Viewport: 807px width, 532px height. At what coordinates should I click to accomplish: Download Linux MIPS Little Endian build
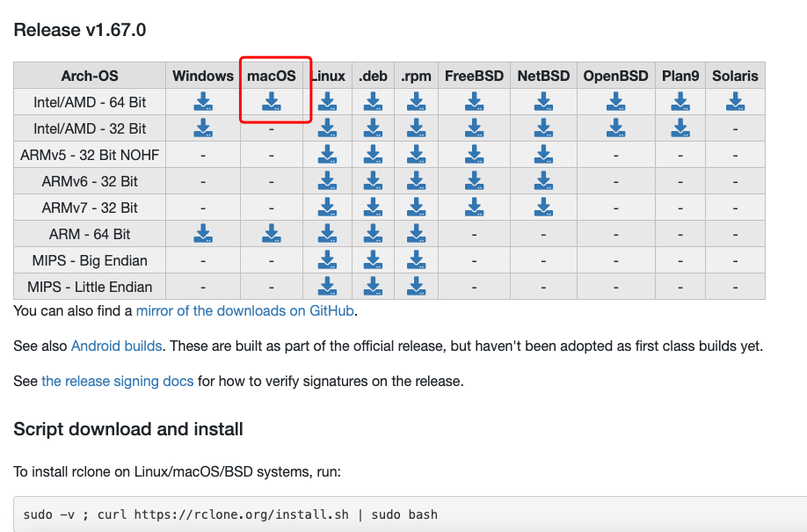[327, 286]
